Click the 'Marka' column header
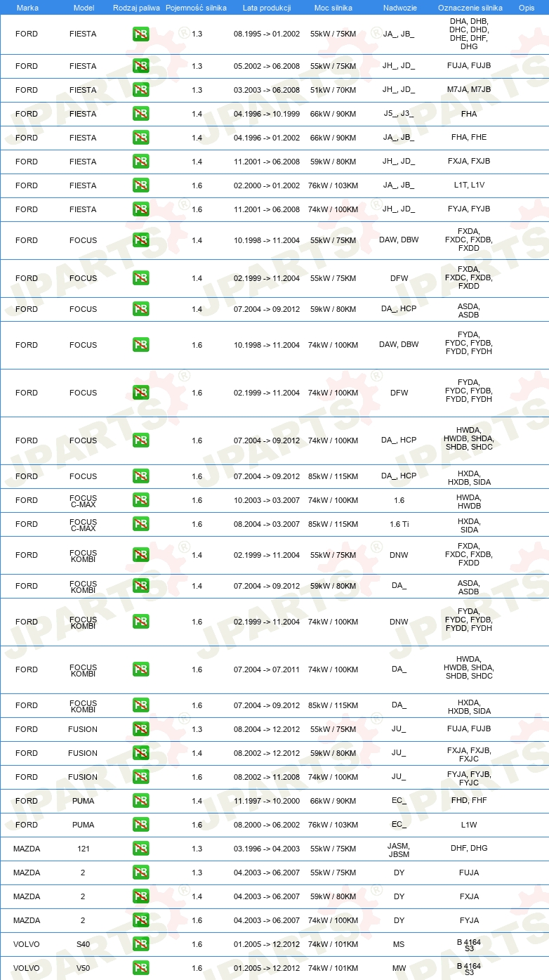The image size is (549, 980). click(27, 7)
